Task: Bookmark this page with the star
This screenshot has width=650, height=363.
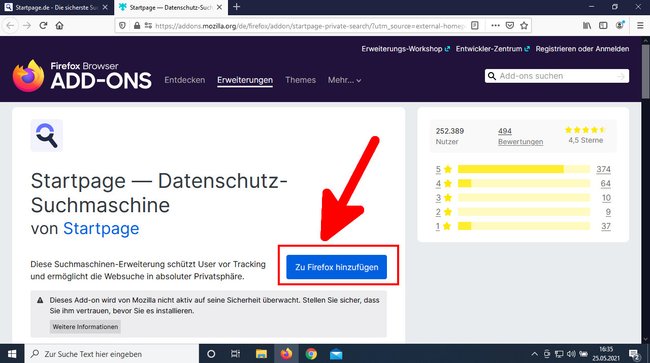Action: [524, 26]
